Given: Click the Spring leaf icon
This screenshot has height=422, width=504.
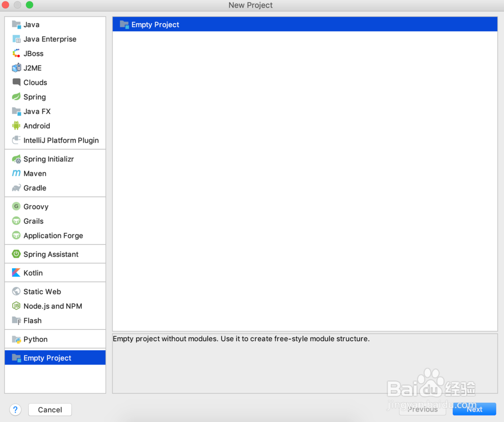Looking at the screenshot, I should click(x=17, y=97).
